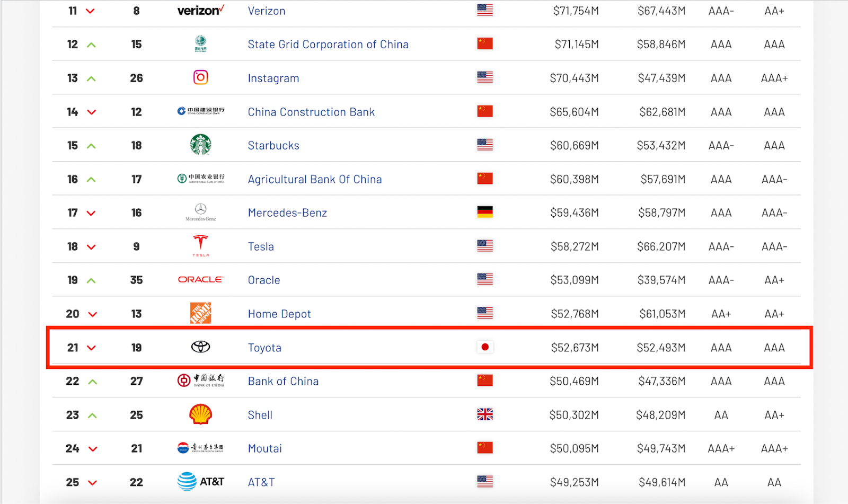Select the $58,846M value for State Grid

661,45
